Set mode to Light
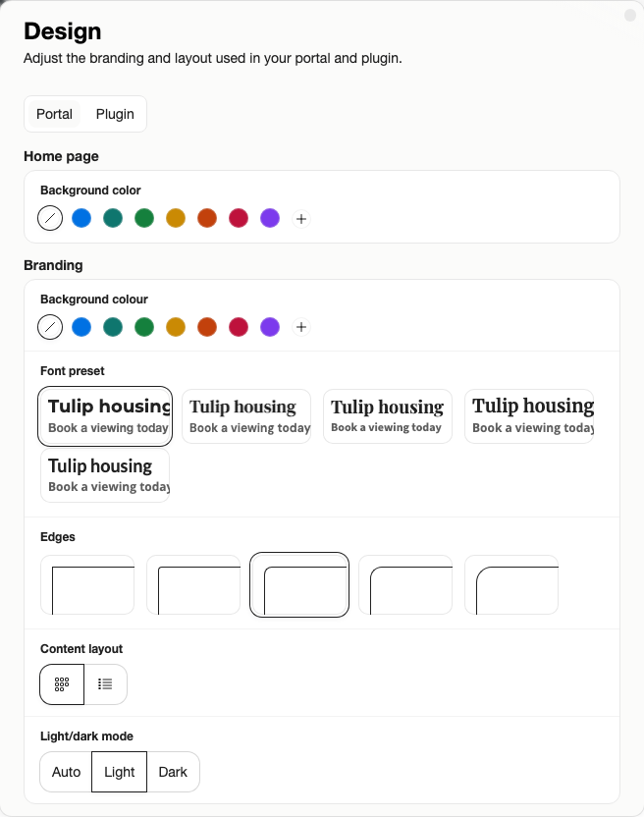 120,772
